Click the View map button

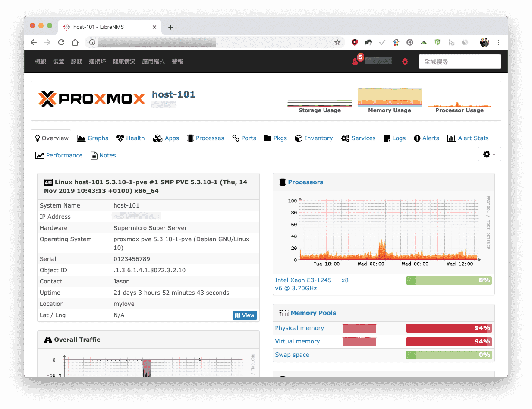pyautogui.click(x=245, y=315)
